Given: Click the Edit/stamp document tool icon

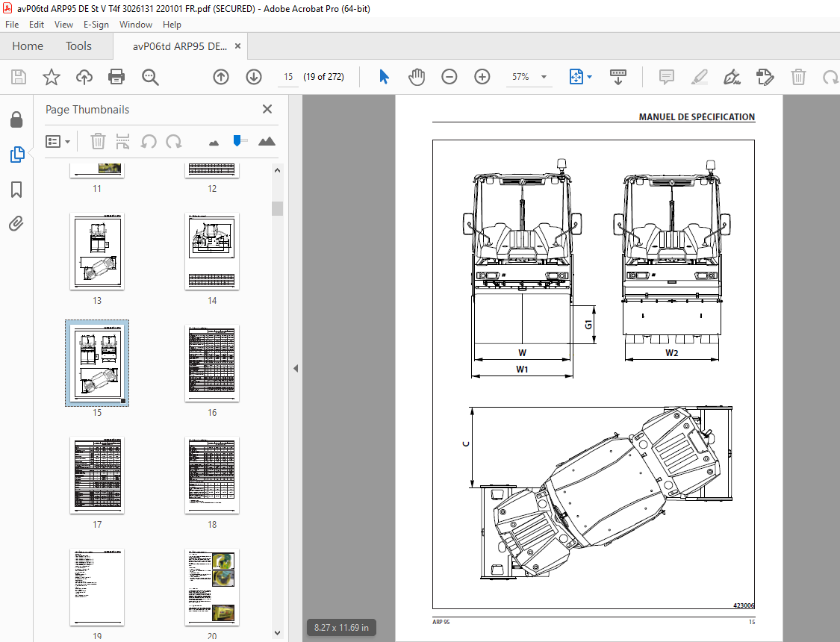Looking at the screenshot, I should click(x=765, y=77).
